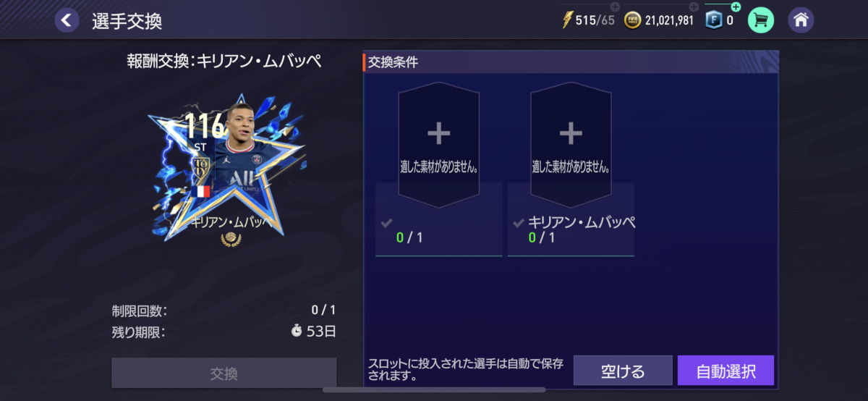Return to the home screen icon
The width and height of the screenshot is (868, 401).
point(801,20)
